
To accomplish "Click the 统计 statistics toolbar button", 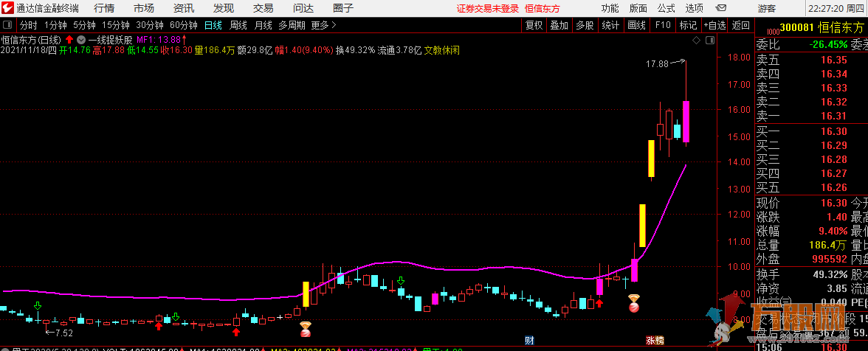I will (610, 25).
